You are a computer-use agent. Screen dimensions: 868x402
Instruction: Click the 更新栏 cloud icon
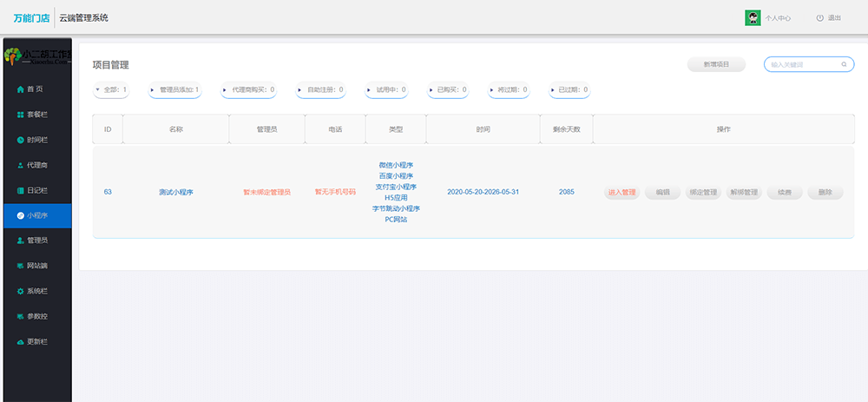click(21, 341)
